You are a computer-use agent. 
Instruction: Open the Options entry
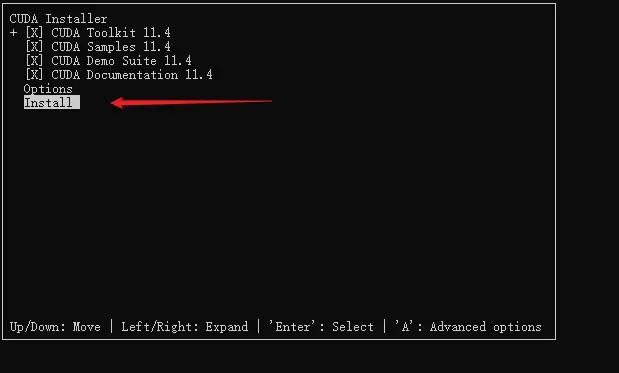[x=48, y=89]
